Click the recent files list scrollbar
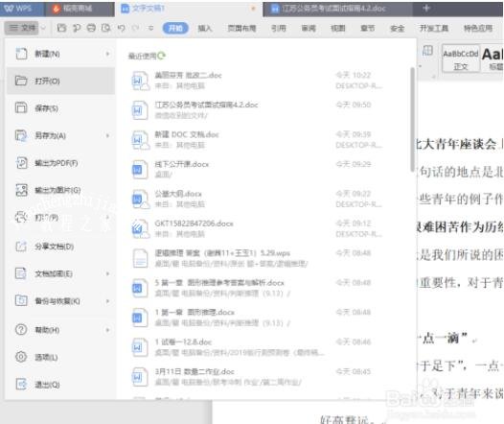 [412, 119]
